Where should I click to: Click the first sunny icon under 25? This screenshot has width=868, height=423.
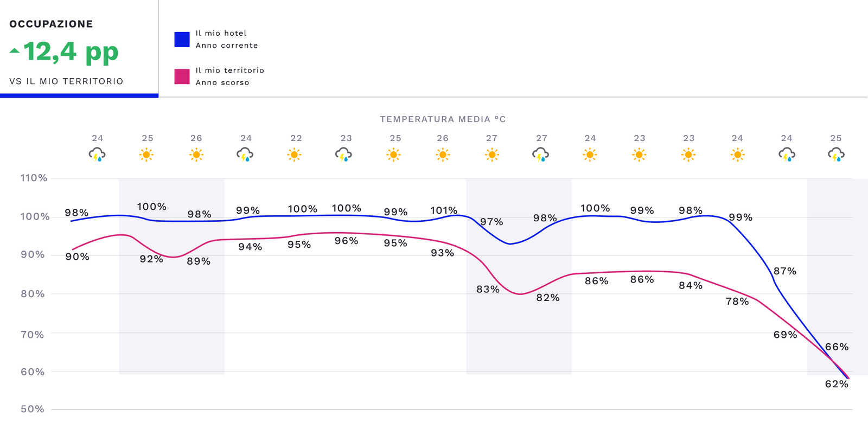[x=146, y=155]
